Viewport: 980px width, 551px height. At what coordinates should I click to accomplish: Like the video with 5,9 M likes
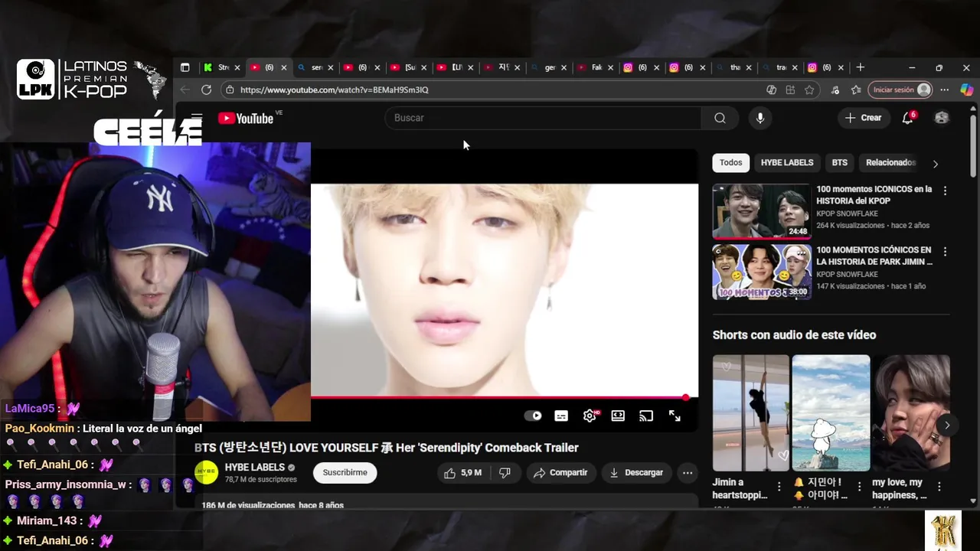(463, 473)
